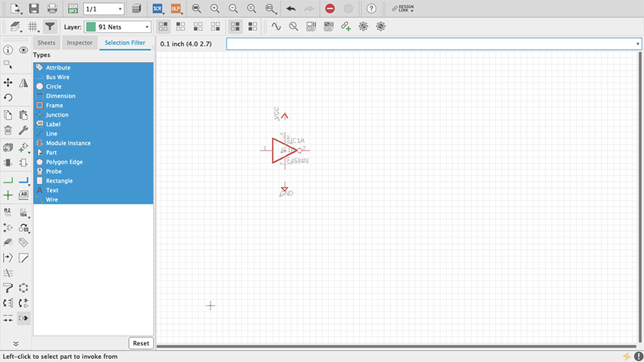This screenshot has height=362, width=644.
Task: Open zoom select dropdown magnifier
Action: 270,8
